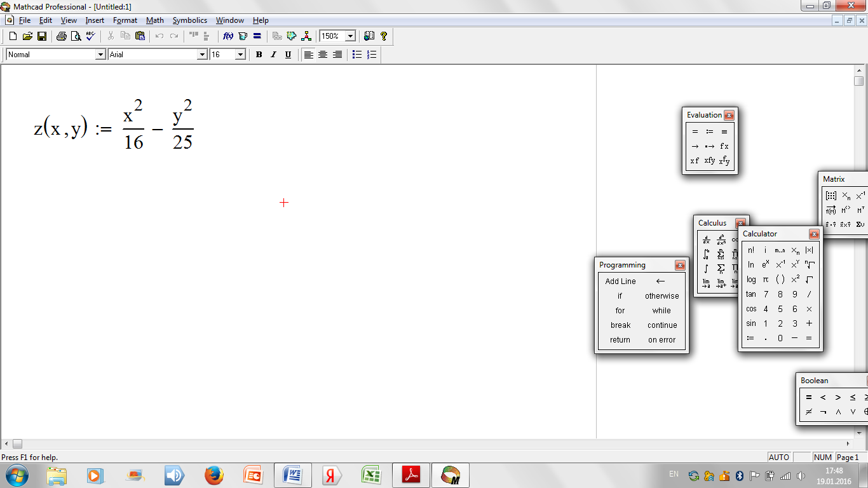
Task: Open the Symbolics menu
Action: coord(189,20)
